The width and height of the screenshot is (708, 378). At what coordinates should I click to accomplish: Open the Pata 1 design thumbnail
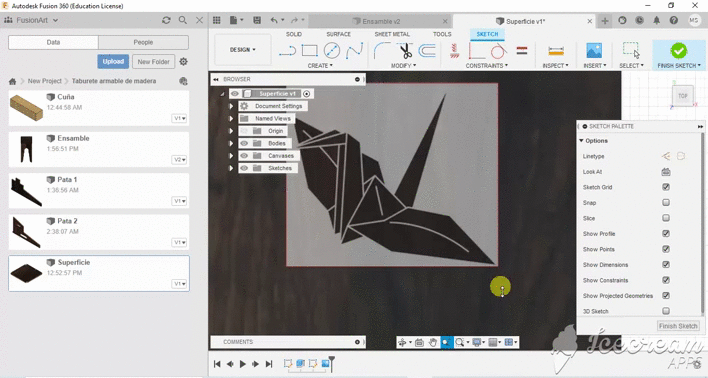(26, 191)
